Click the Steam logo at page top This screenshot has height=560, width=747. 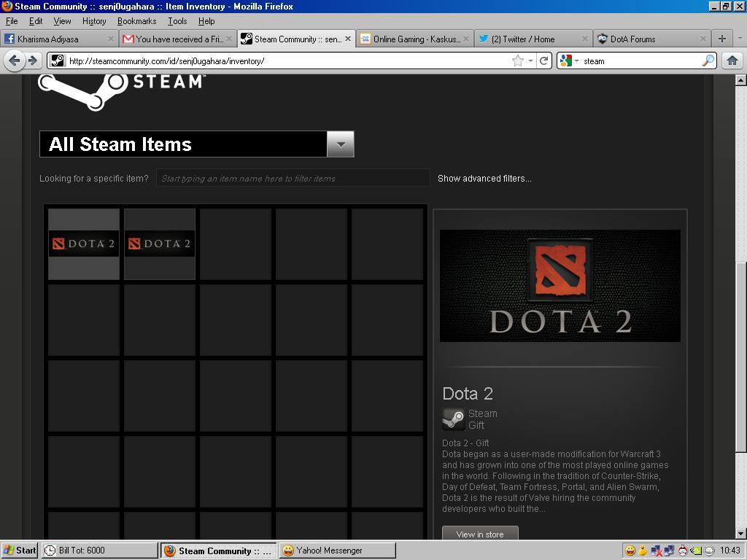[x=122, y=91]
